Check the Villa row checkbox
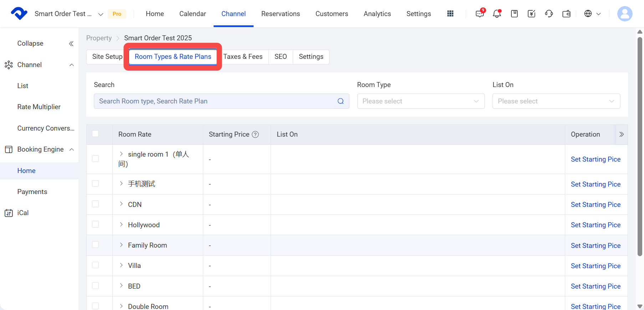Image resolution: width=644 pixels, height=310 pixels. tap(95, 265)
